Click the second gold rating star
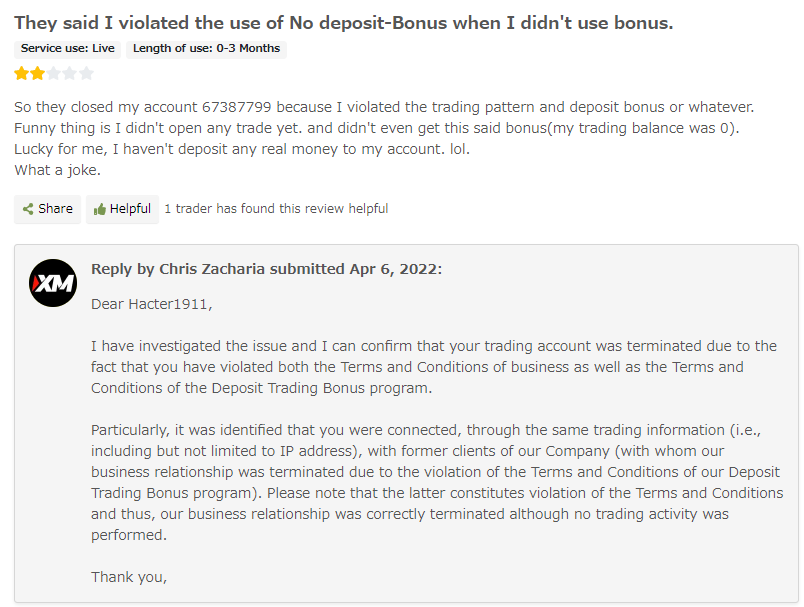The image size is (804, 607). tap(37, 73)
